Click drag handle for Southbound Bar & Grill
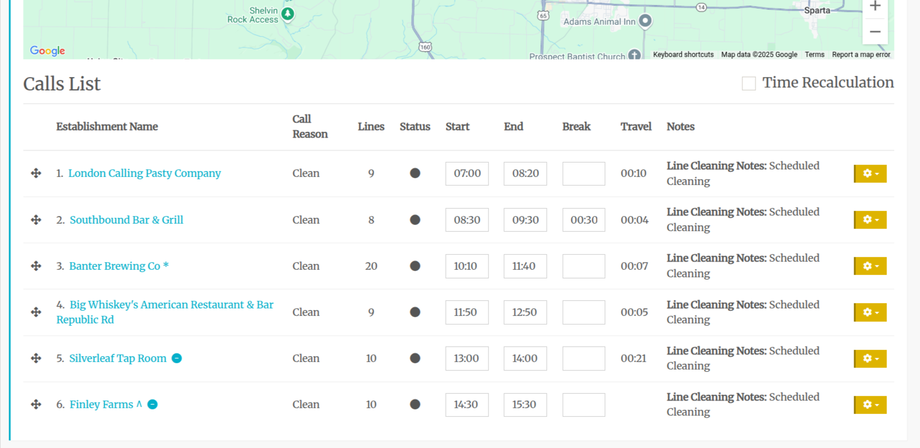 (36, 219)
